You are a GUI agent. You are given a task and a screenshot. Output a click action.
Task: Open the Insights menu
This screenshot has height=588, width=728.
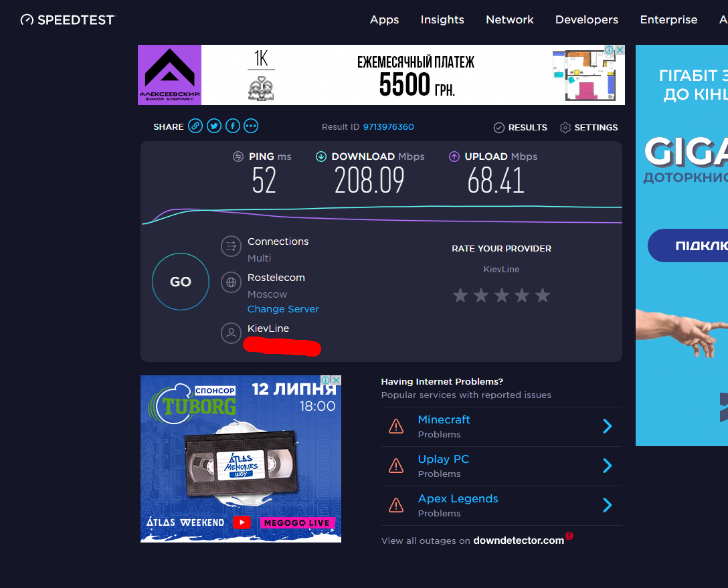(x=442, y=19)
